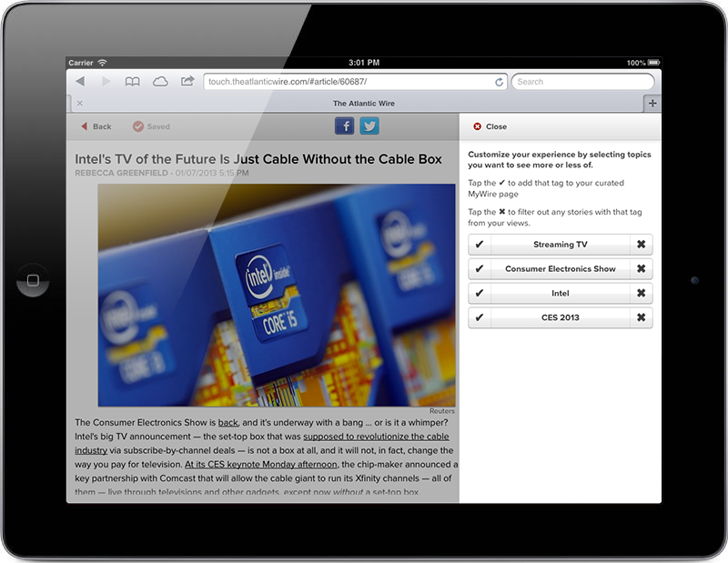Viewport: 728px width, 563px height.
Task: Add Intel tag with checkmark
Action: point(480,294)
